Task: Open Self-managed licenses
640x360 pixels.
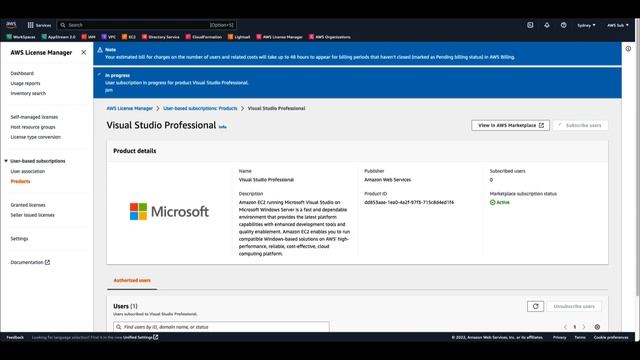Action: coord(34,117)
